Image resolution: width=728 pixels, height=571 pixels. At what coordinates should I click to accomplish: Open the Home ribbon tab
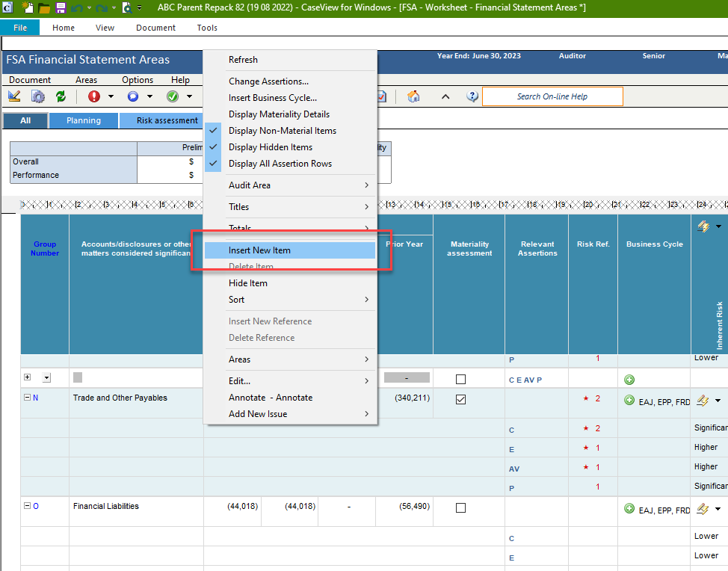pos(64,28)
